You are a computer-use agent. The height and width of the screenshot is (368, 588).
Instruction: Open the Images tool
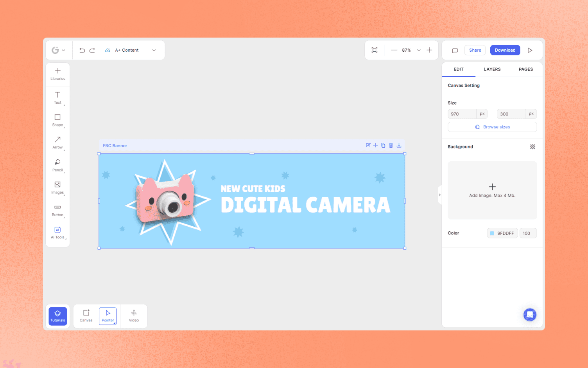click(x=57, y=187)
